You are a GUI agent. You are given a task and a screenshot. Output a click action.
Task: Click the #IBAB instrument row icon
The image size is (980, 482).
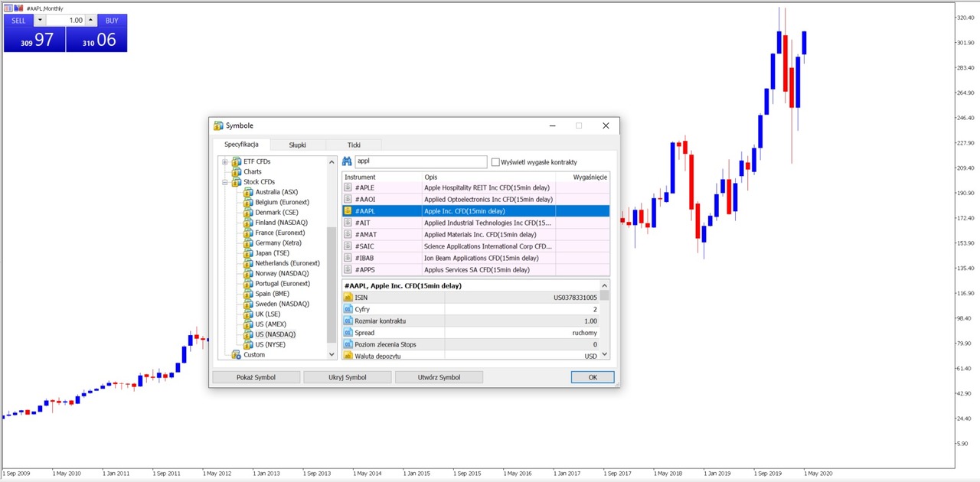tap(348, 258)
